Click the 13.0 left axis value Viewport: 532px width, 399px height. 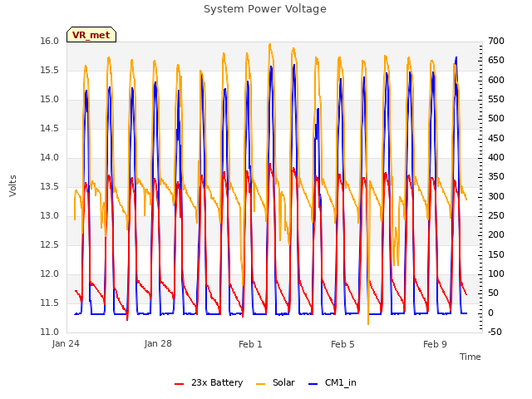pyautogui.click(x=50, y=216)
